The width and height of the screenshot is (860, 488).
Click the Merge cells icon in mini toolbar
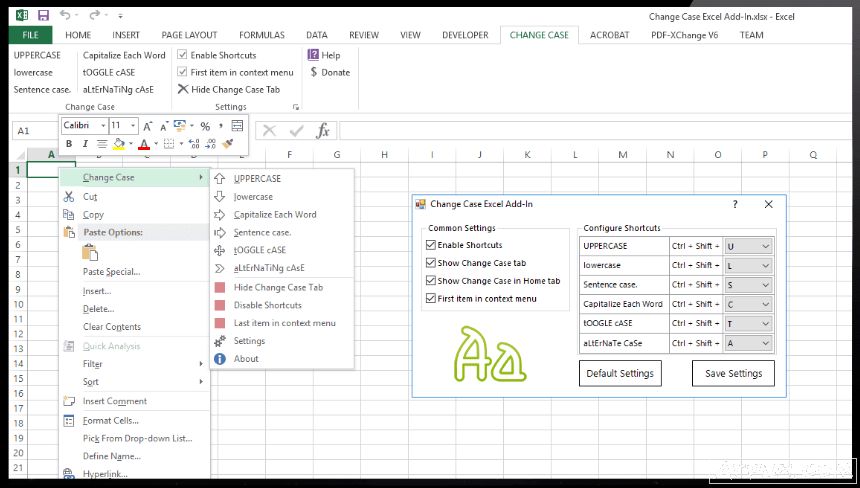point(237,126)
